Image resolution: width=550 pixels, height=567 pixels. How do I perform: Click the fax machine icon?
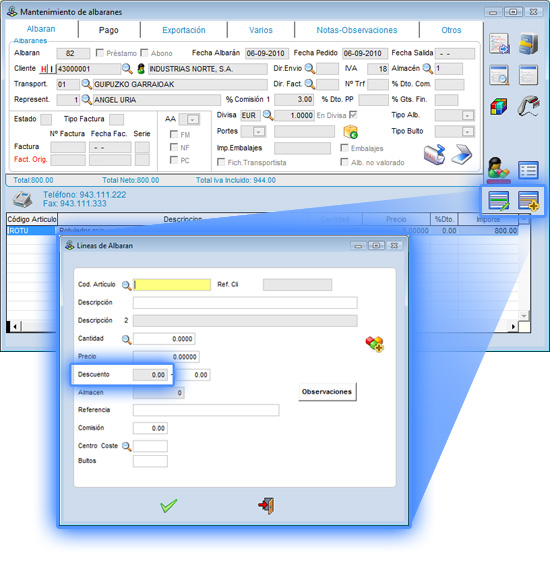(x=22, y=200)
